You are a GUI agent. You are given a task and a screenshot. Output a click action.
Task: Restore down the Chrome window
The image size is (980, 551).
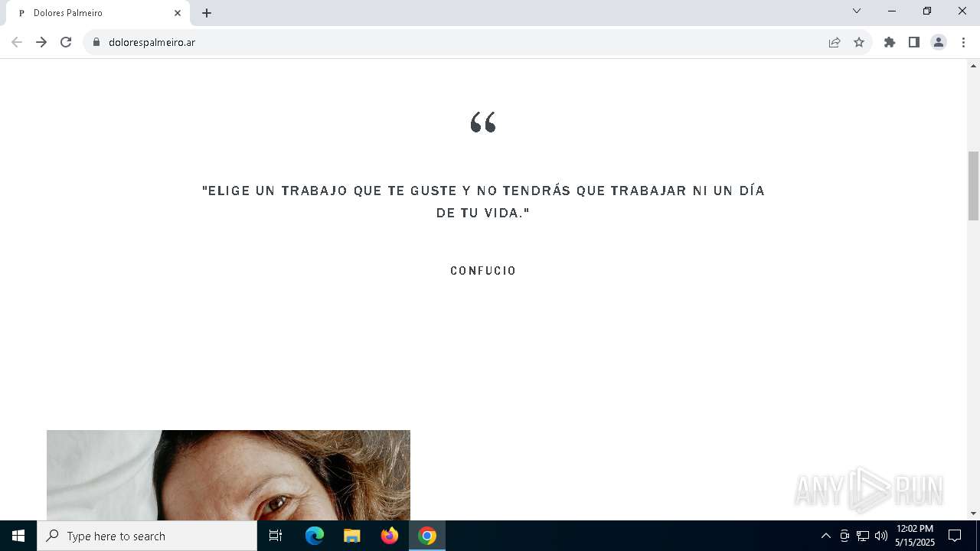click(927, 11)
